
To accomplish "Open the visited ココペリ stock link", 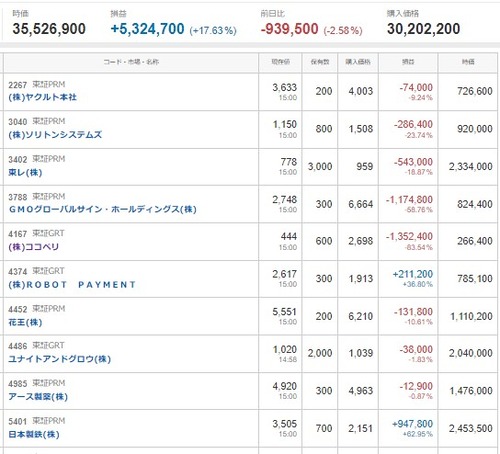I will [34, 247].
